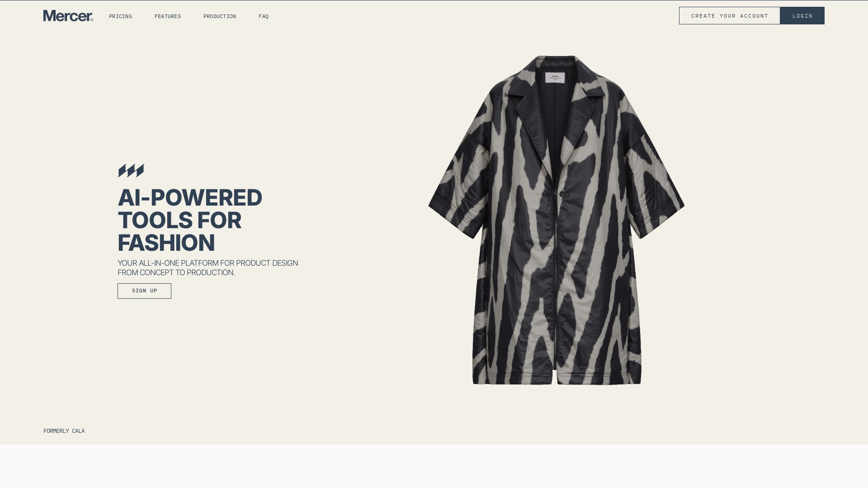Click the Mercer logo in the header
868x488 pixels.
click(x=68, y=16)
